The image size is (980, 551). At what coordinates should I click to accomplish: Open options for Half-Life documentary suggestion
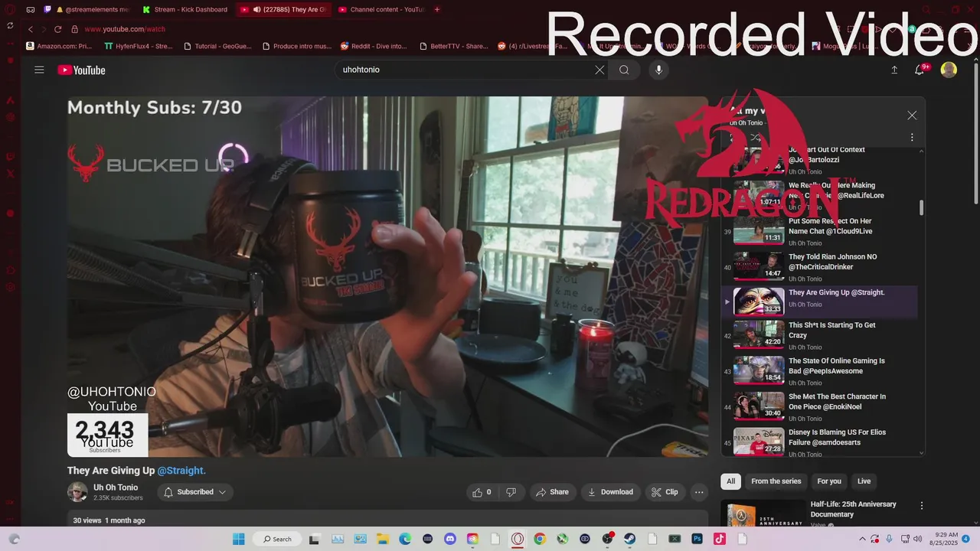click(922, 506)
